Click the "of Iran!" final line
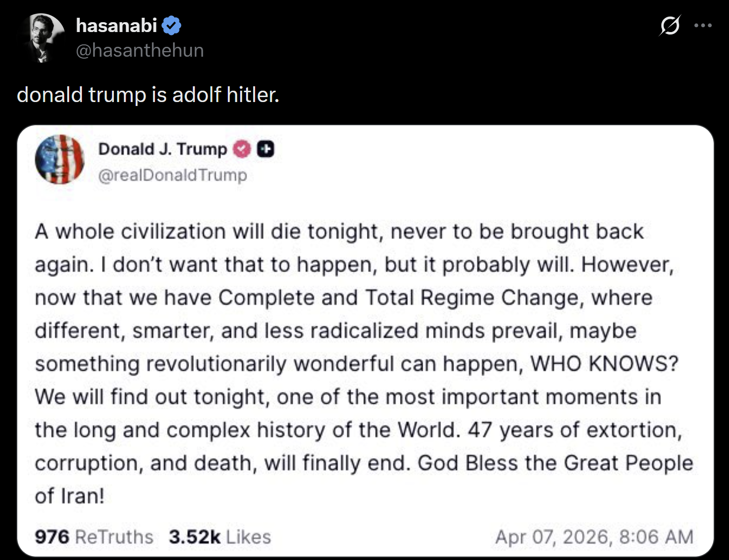 (70, 496)
